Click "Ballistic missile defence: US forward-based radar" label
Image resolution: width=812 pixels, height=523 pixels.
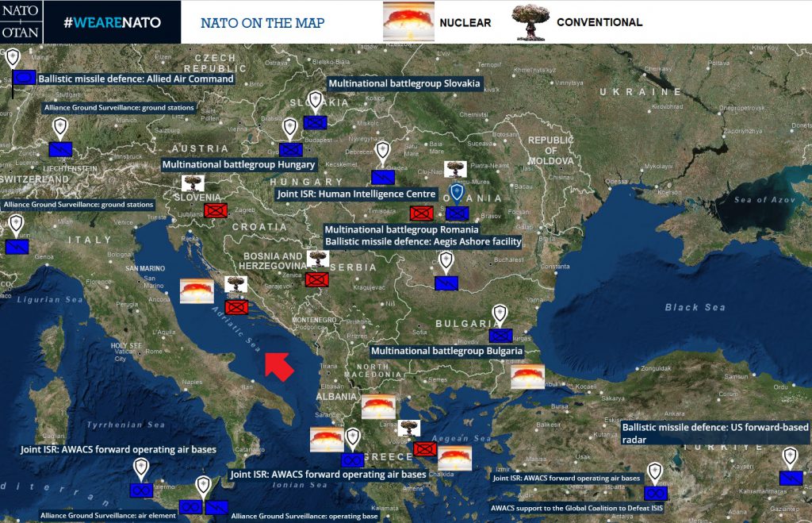point(715,433)
